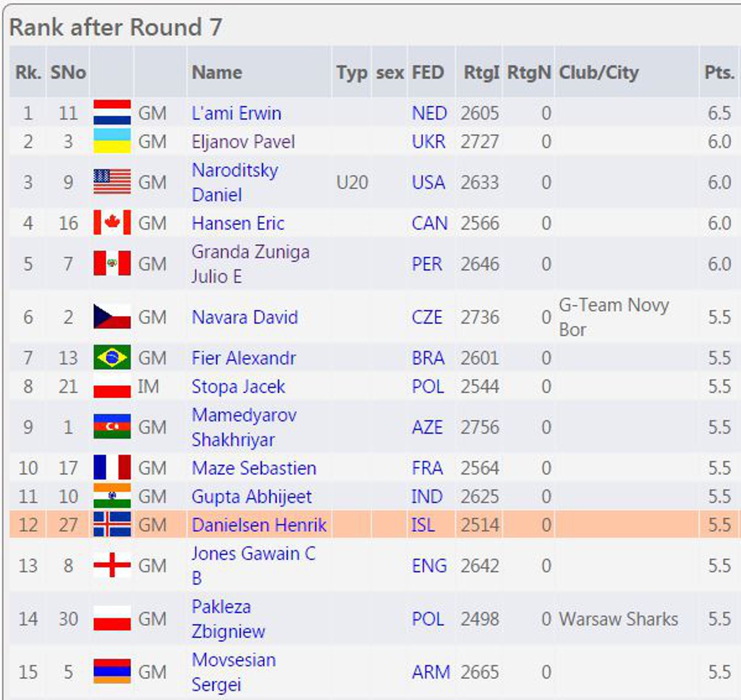The height and width of the screenshot is (700, 741).
Task: Click the Canada flag beside Hansen Eric
Action: (x=112, y=223)
